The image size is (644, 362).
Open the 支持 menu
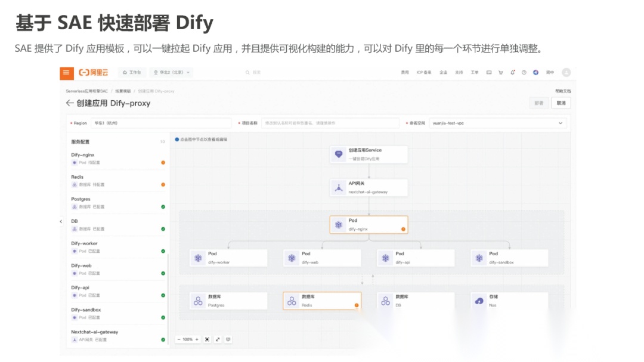pyautogui.click(x=459, y=72)
